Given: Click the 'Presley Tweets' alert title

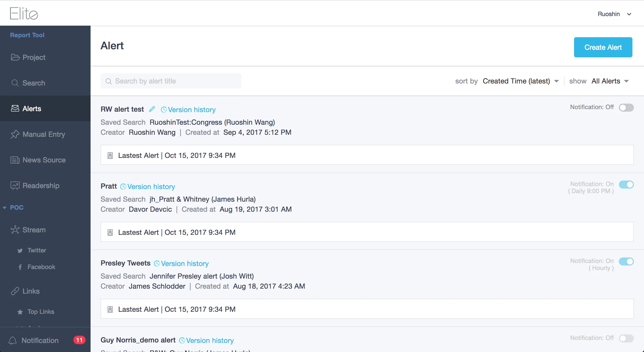Looking at the screenshot, I should pyautogui.click(x=126, y=263).
